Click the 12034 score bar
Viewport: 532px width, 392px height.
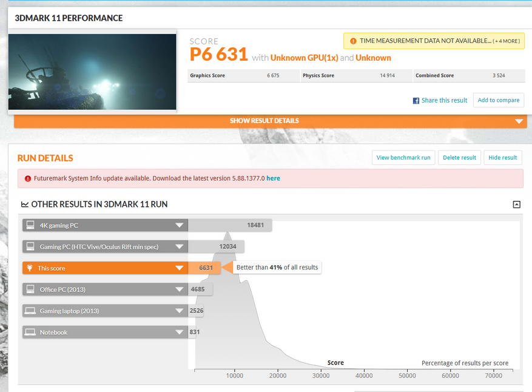(216, 246)
